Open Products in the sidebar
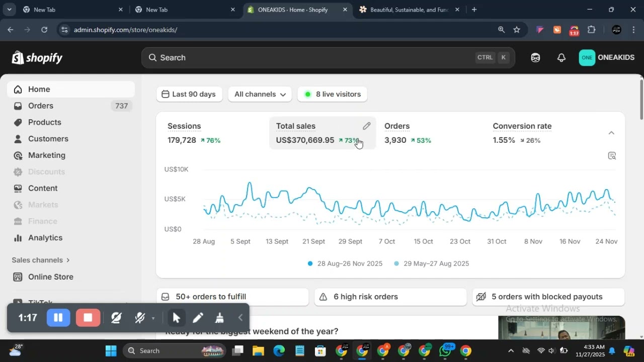The height and width of the screenshot is (362, 644). (70, 122)
